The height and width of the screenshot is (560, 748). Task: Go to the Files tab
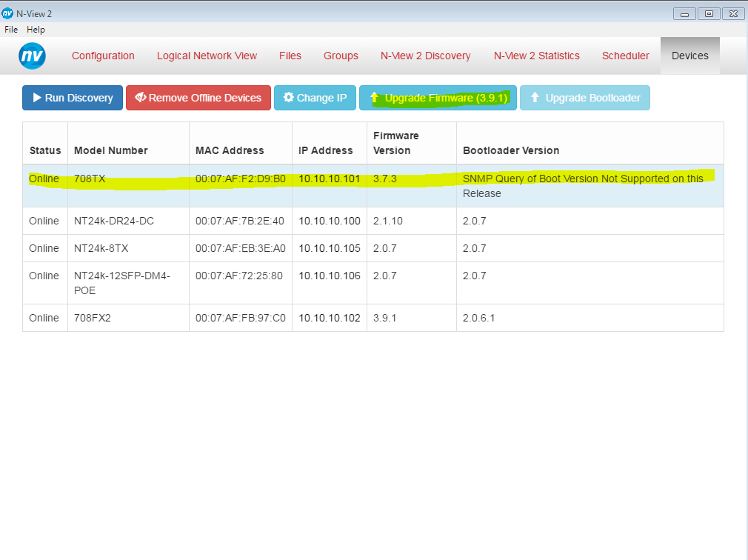[x=290, y=56]
